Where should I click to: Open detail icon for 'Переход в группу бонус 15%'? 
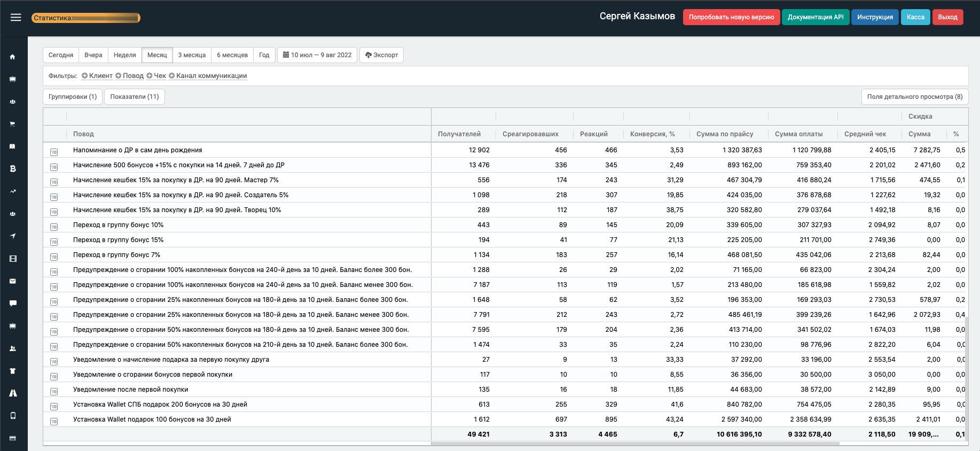[x=54, y=242]
